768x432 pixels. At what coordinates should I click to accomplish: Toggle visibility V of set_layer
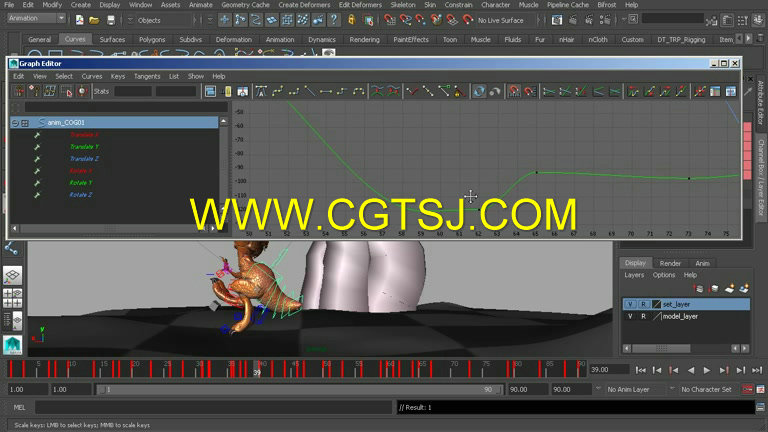(x=630, y=304)
